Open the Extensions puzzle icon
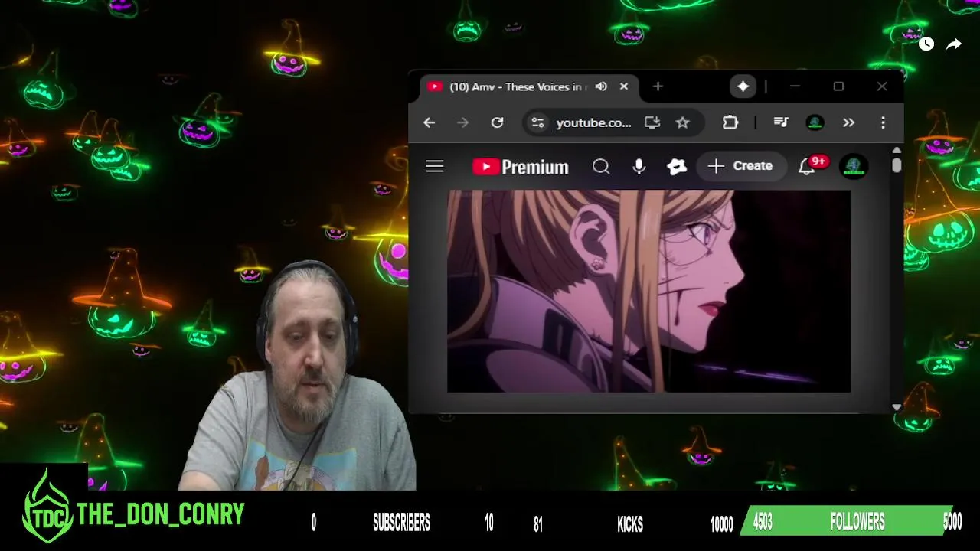The width and height of the screenshot is (980, 551). click(x=730, y=122)
